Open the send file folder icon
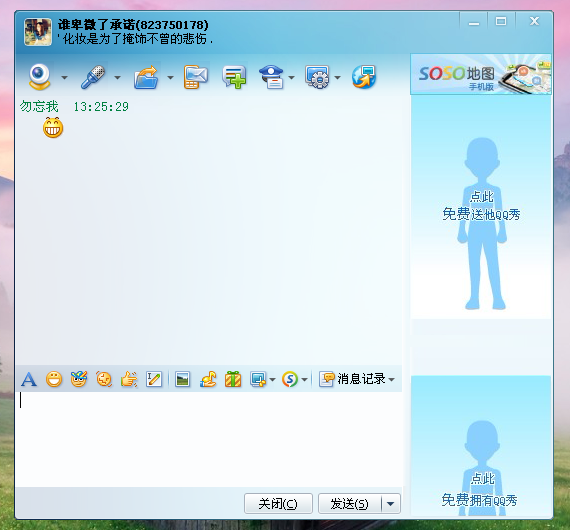 coord(146,77)
